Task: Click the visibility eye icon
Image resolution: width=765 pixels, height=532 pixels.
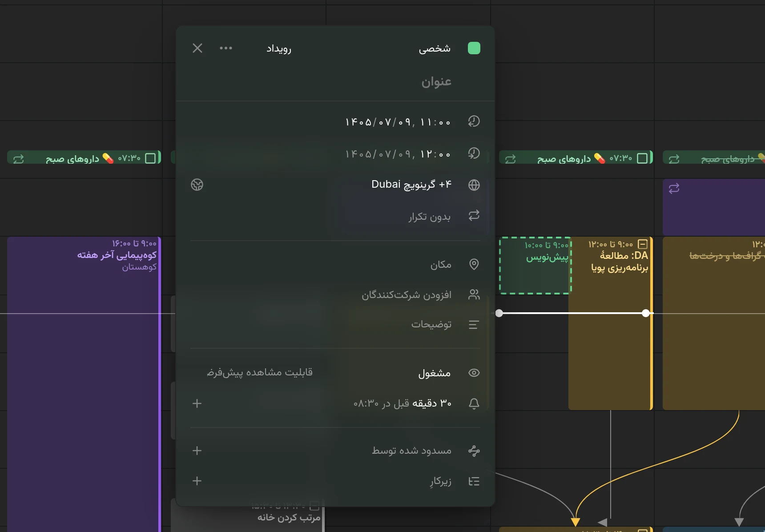Action: pyautogui.click(x=474, y=373)
